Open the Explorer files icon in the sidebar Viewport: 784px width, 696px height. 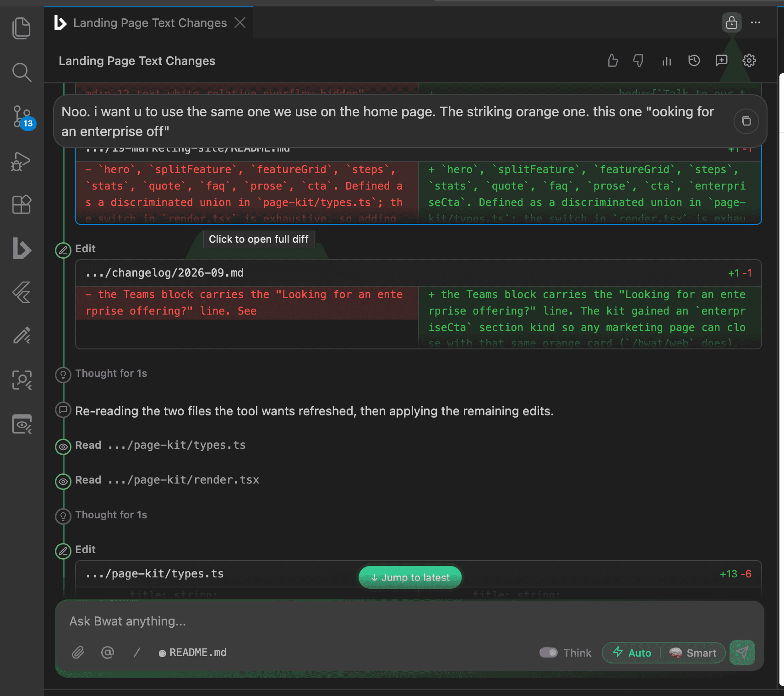(22, 28)
